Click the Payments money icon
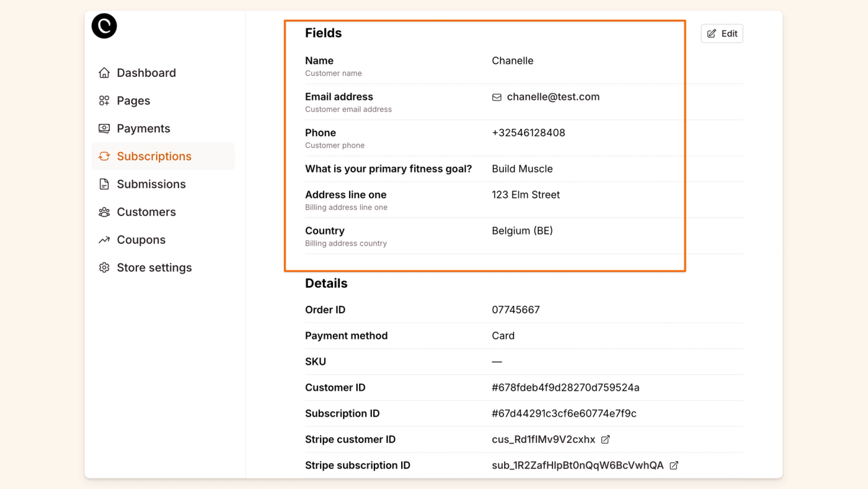The height and width of the screenshot is (489, 868). coord(104,128)
